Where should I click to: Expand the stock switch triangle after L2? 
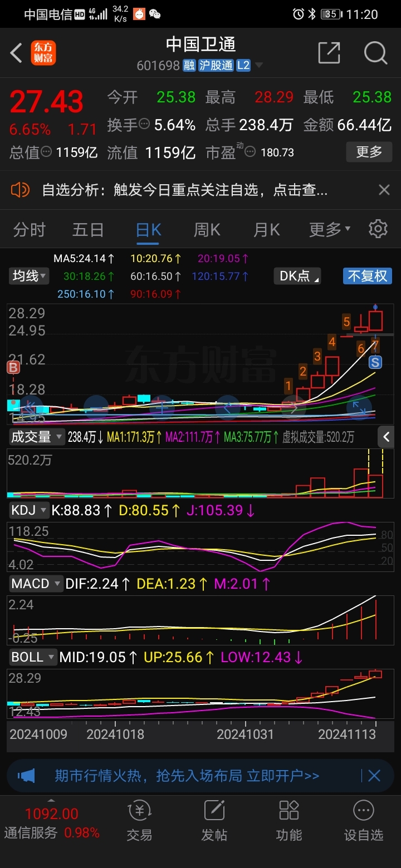tap(259, 66)
